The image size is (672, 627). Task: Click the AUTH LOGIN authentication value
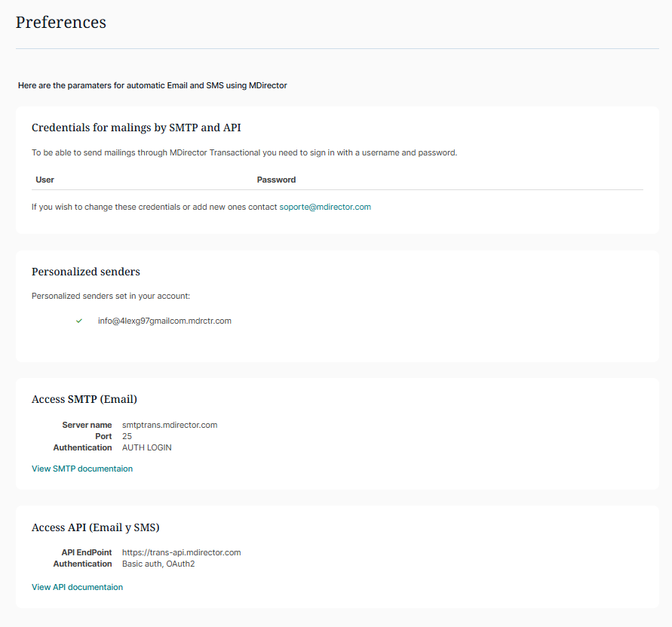tap(147, 447)
